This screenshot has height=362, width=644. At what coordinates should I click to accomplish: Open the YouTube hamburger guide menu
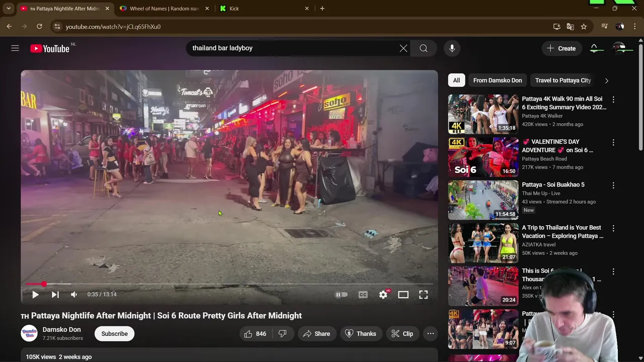[x=15, y=48]
